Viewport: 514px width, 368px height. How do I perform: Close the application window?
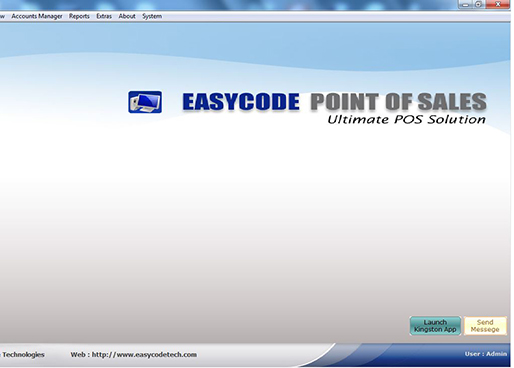498,4
